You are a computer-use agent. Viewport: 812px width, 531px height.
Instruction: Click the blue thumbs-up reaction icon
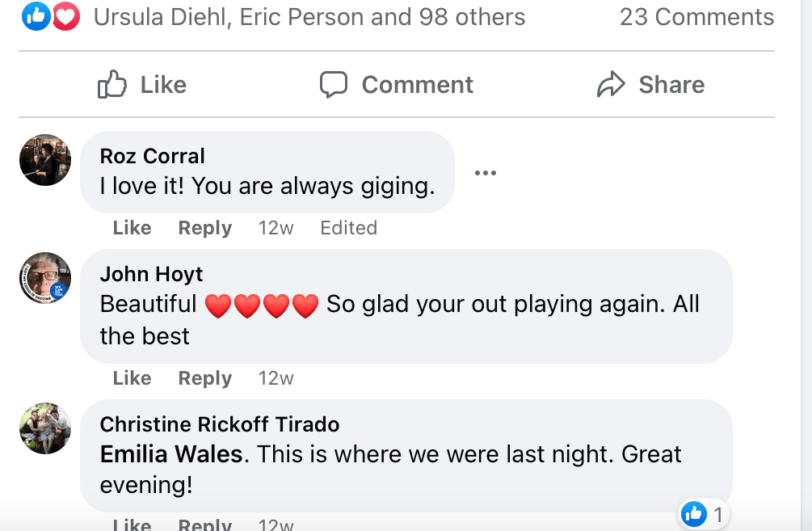(x=37, y=16)
